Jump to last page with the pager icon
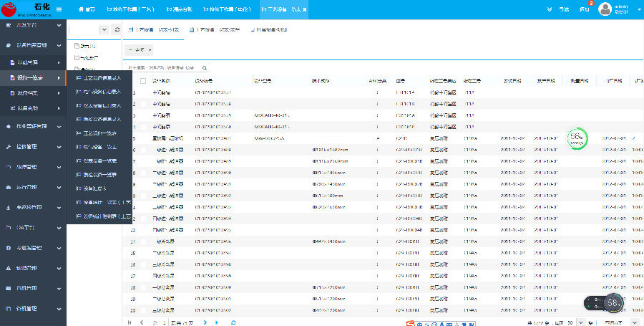 click(x=218, y=322)
